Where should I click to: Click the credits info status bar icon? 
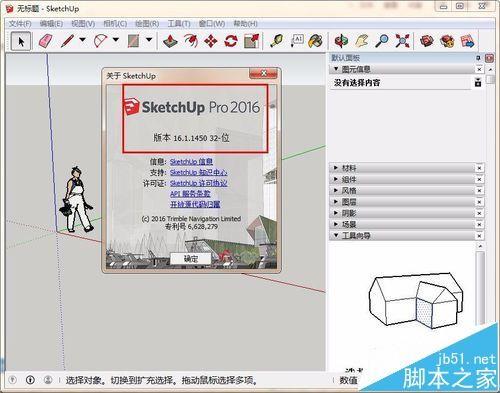tap(30, 380)
